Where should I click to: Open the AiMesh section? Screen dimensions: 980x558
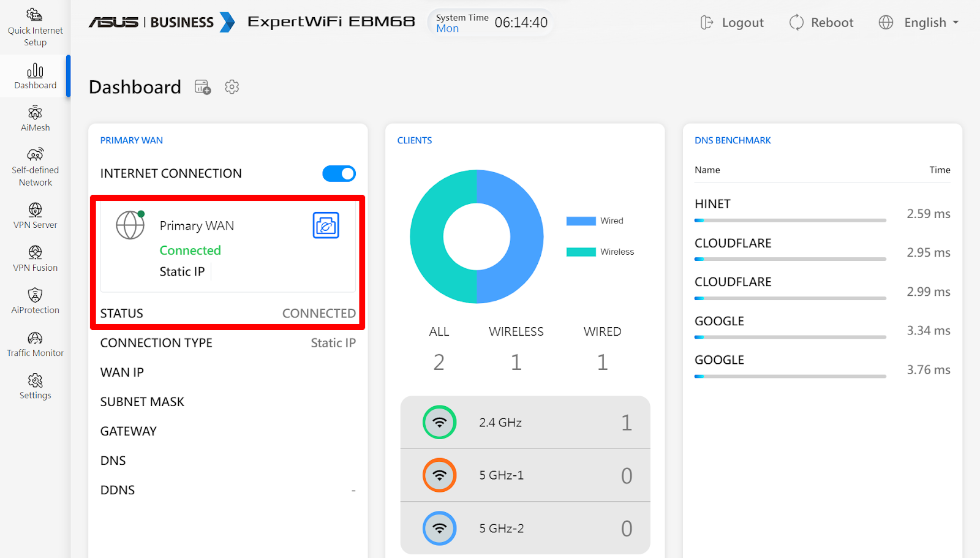(x=35, y=118)
